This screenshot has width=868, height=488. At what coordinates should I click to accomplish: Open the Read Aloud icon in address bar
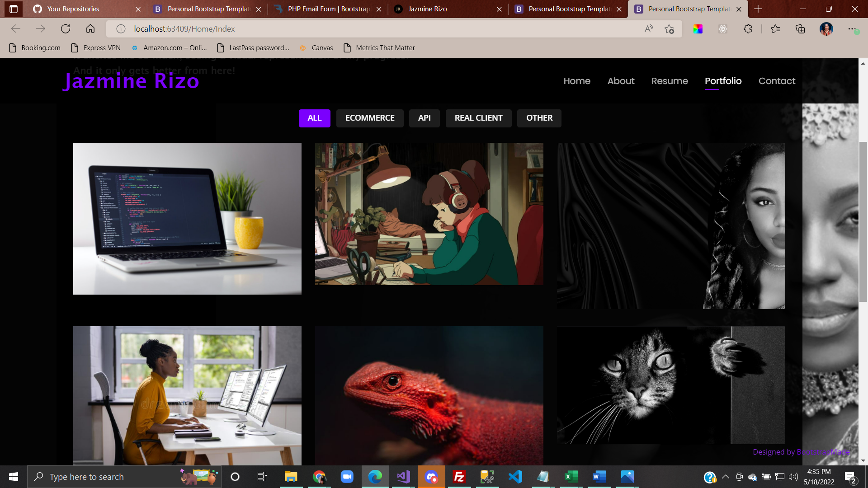click(649, 29)
